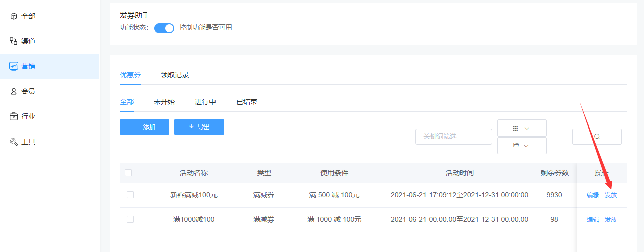The height and width of the screenshot is (252, 644).
Task: Click the 满 500 减 100元 condition cell
Action: (334, 195)
